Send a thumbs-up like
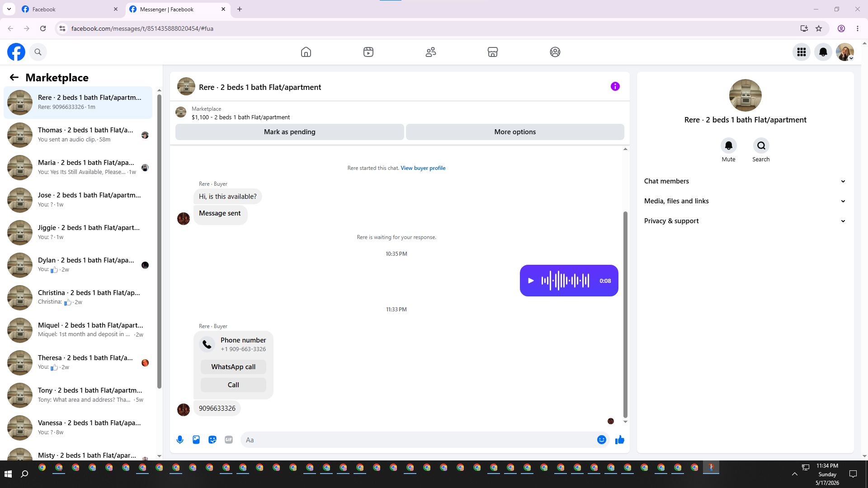Viewport: 868px width, 488px height. tap(620, 440)
